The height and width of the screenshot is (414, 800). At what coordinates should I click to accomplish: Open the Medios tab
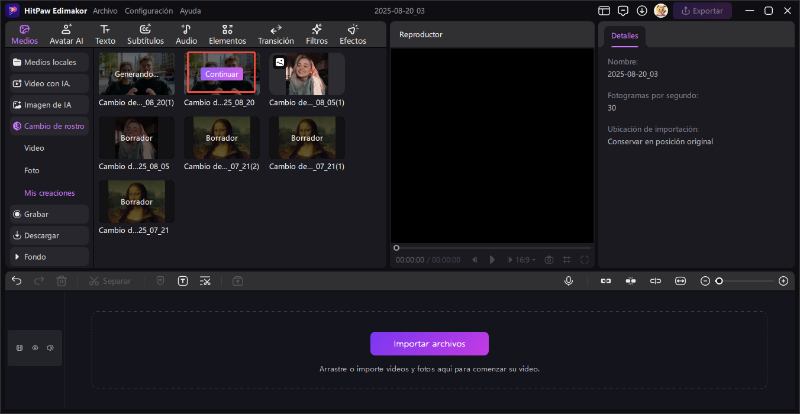tap(24, 35)
